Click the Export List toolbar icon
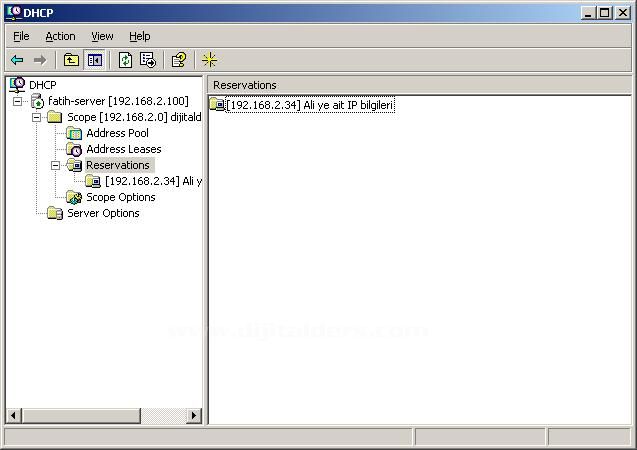 (x=148, y=60)
